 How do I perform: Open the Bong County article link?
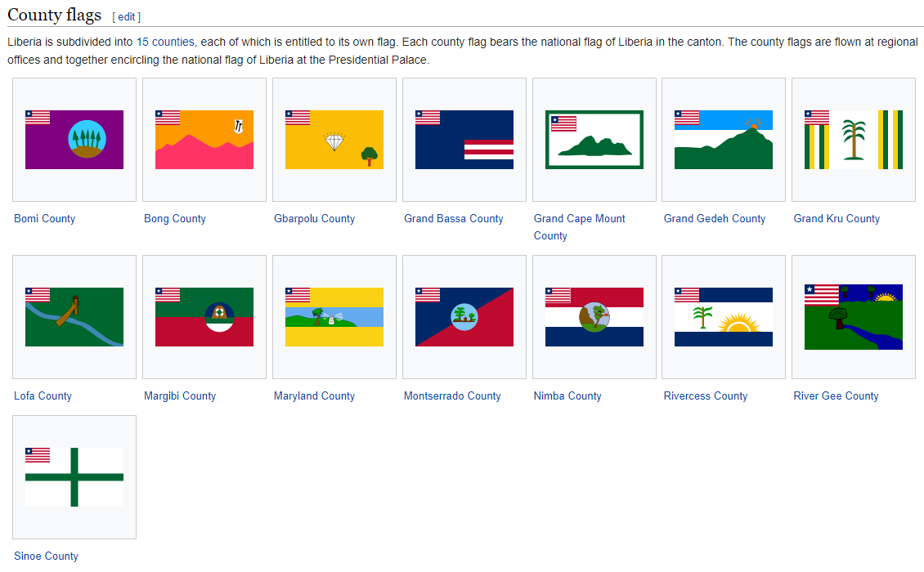click(175, 218)
